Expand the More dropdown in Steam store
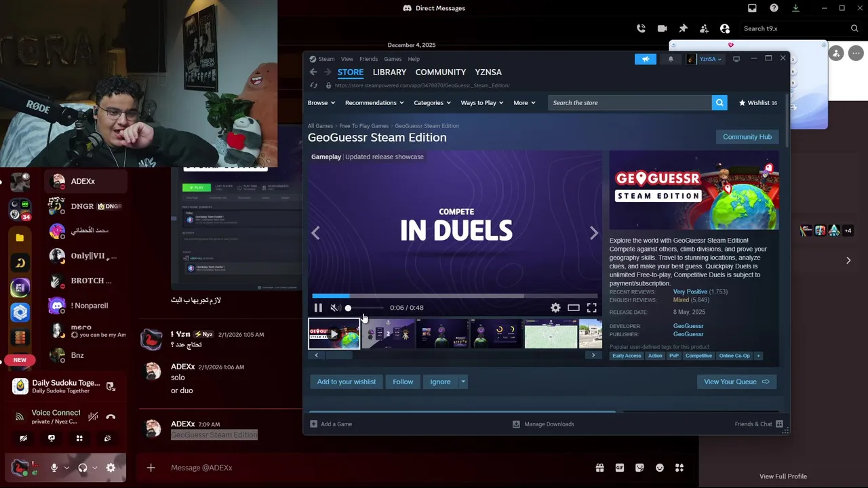Screen dimensions: 868x488 coord(524,102)
